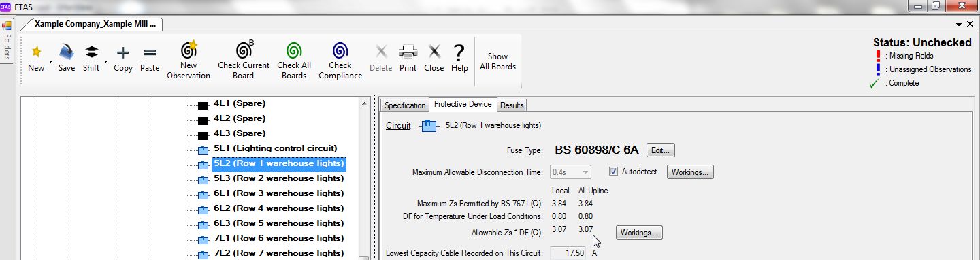Create a New Observation
Screen dimensions: 980x260
click(189, 61)
